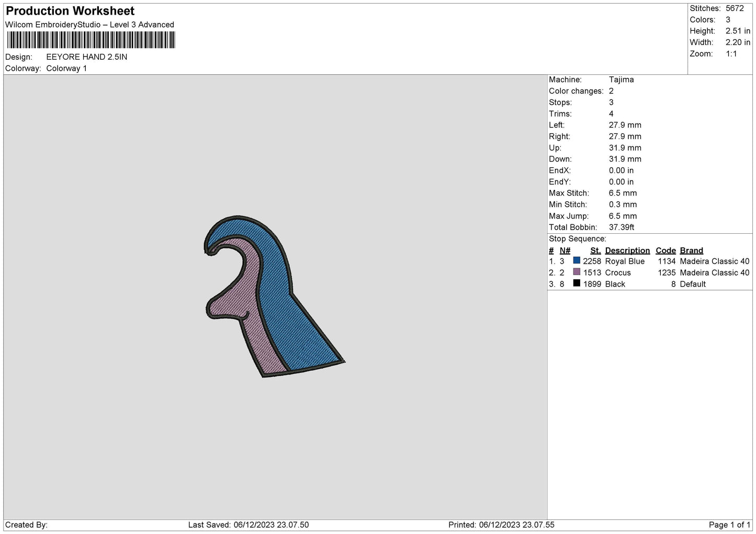Click the code '1134' in the Royal Blue row
Screen dimensions: 756x534
667,261
